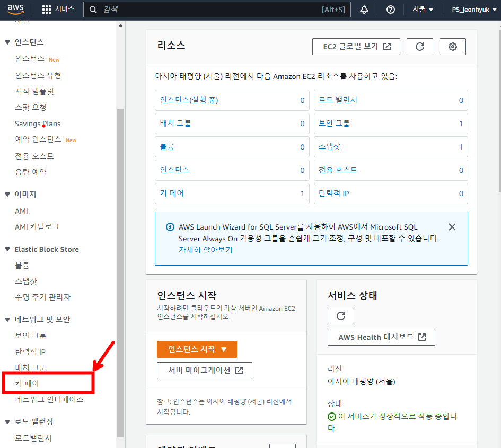The height and width of the screenshot is (448, 501).
Task: Focus the 검색 search field
Action: pos(217,10)
